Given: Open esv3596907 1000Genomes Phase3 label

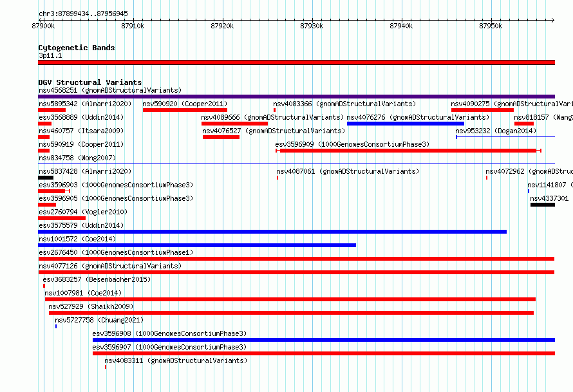Looking at the screenshot, I should click(x=169, y=347).
